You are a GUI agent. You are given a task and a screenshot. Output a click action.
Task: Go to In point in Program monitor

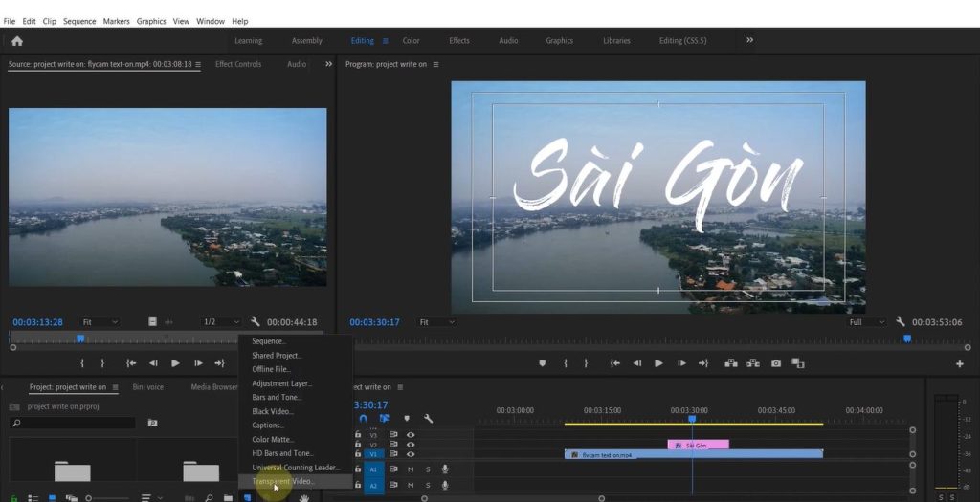pos(615,363)
